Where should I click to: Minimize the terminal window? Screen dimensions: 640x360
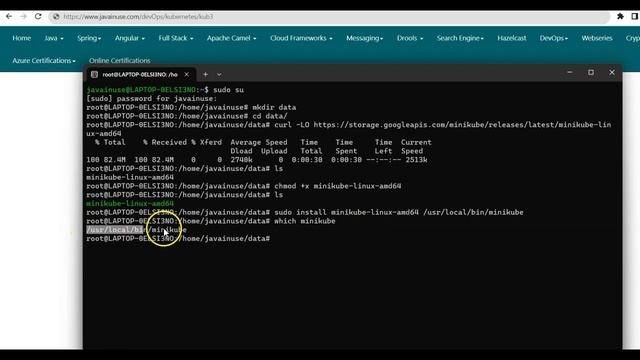(570, 72)
